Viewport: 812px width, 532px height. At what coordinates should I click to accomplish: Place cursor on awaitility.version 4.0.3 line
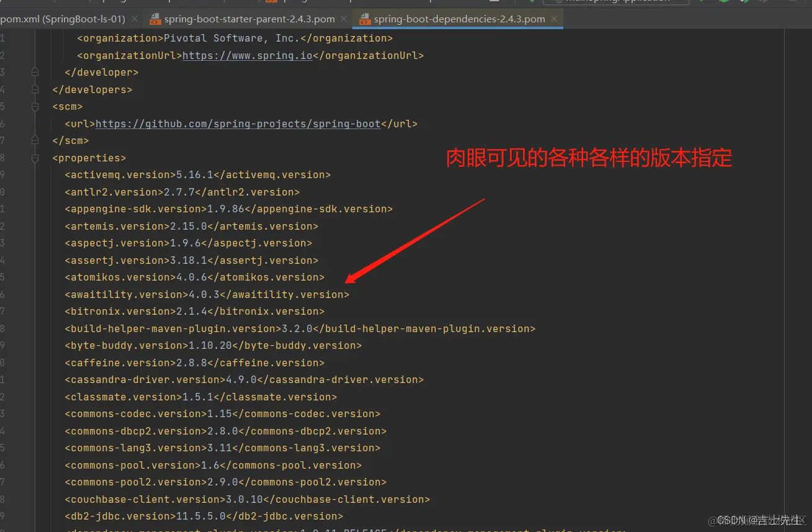tap(207, 294)
